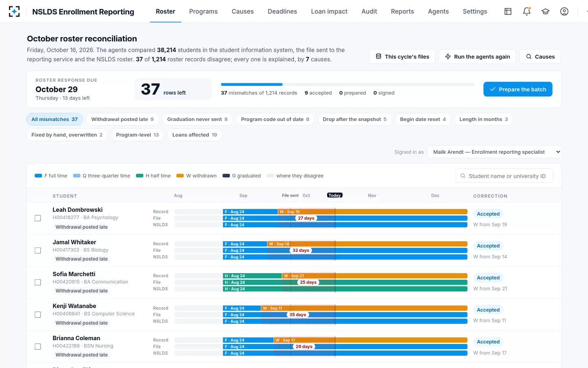The height and width of the screenshot is (368, 588).
Task: Go to the Deadlines tab
Action: [282, 11]
